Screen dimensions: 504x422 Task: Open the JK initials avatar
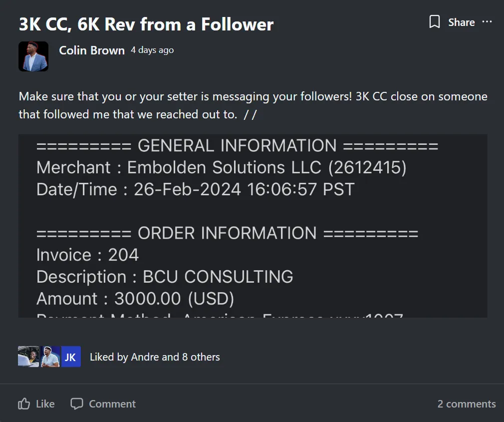pyautogui.click(x=70, y=357)
